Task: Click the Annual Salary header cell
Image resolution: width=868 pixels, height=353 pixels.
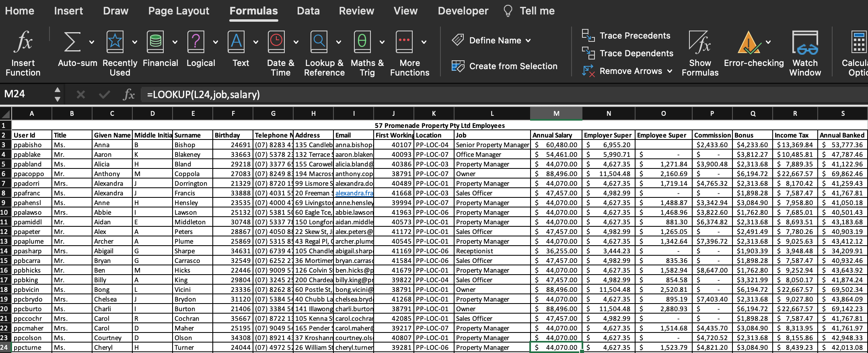Action: click(556, 135)
